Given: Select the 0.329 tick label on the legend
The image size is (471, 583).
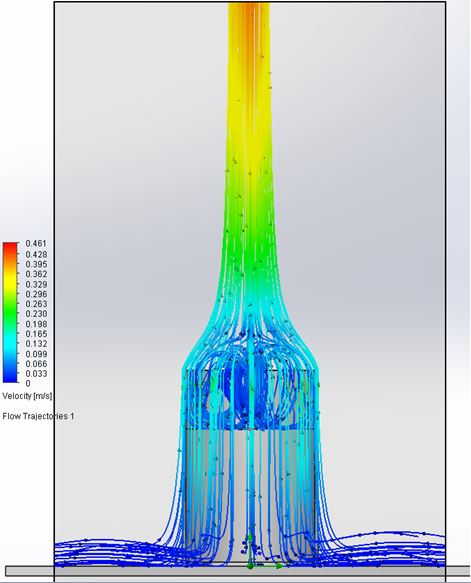Looking at the screenshot, I should pyautogui.click(x=36, y=284).
